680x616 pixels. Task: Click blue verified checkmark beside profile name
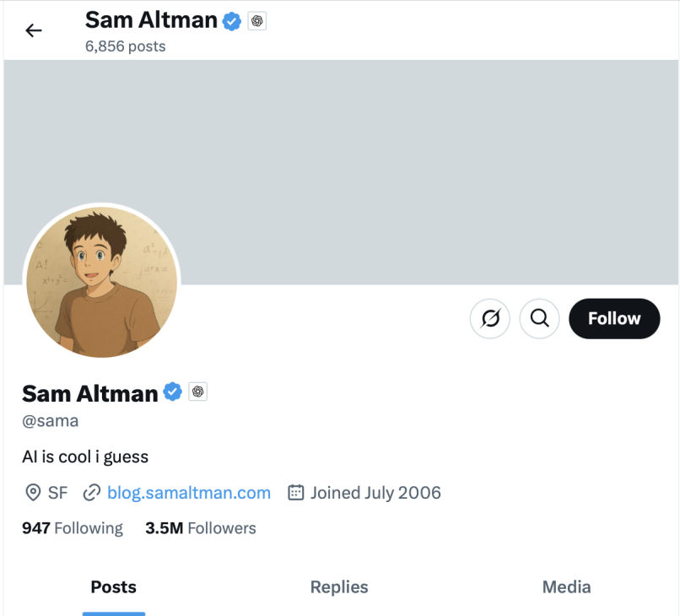[173, 392]
